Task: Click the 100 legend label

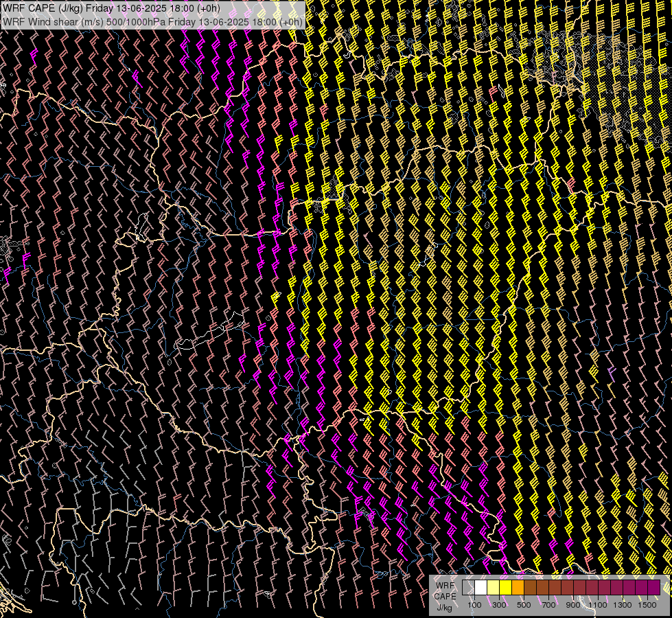Action: [x=474, y=605]
